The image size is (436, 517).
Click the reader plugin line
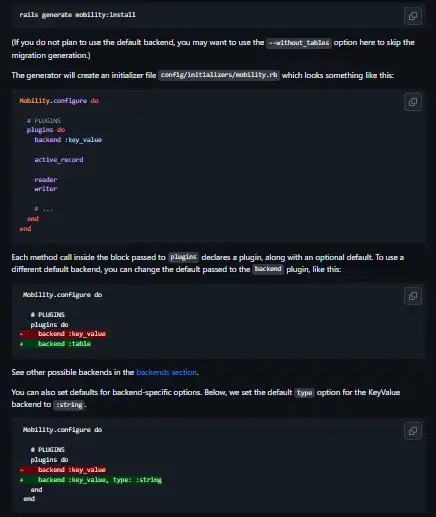tap(46, 180)
